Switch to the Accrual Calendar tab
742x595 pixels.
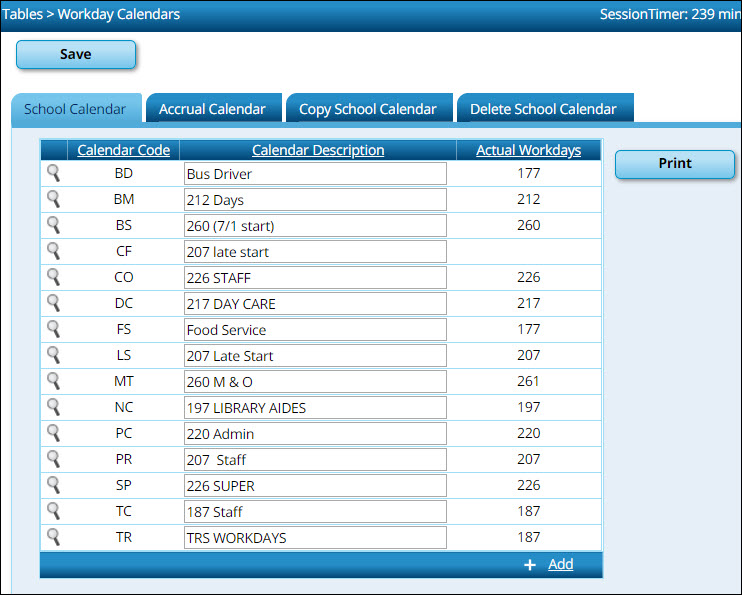(x=212, y=109)
